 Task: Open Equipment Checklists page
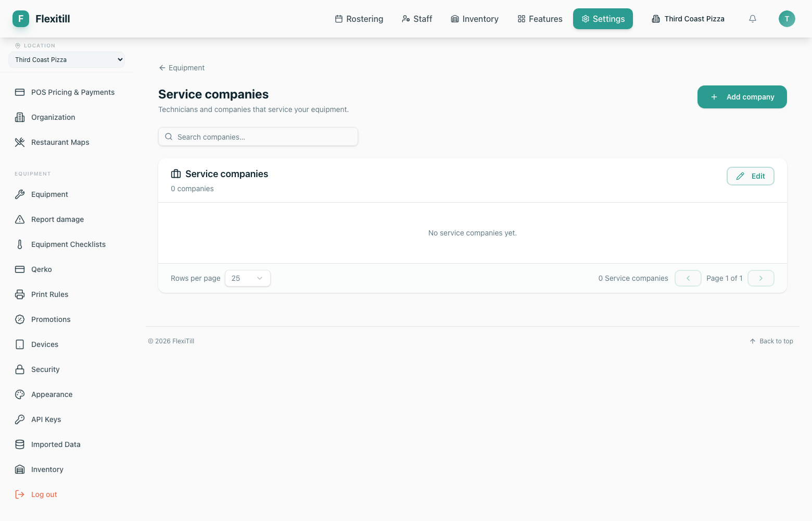(x=67, y=244)
